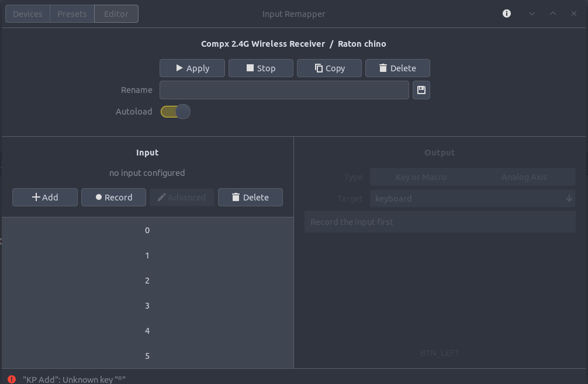The image size is (588, 384).
Task: Open the Target keyboard dropdown
Action: (x=472, y=199)
